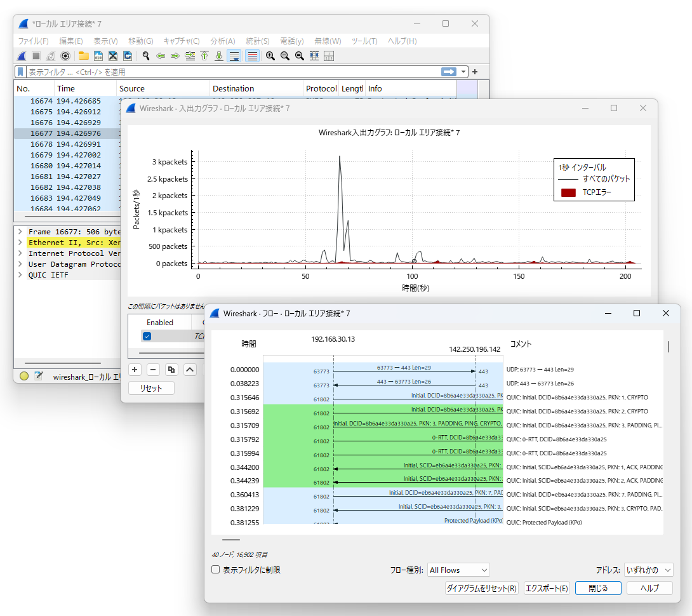Viewport: 692px width, 616px height.
Task: Open the display filter bookmark icon
Action: click(x=20, y=72)
